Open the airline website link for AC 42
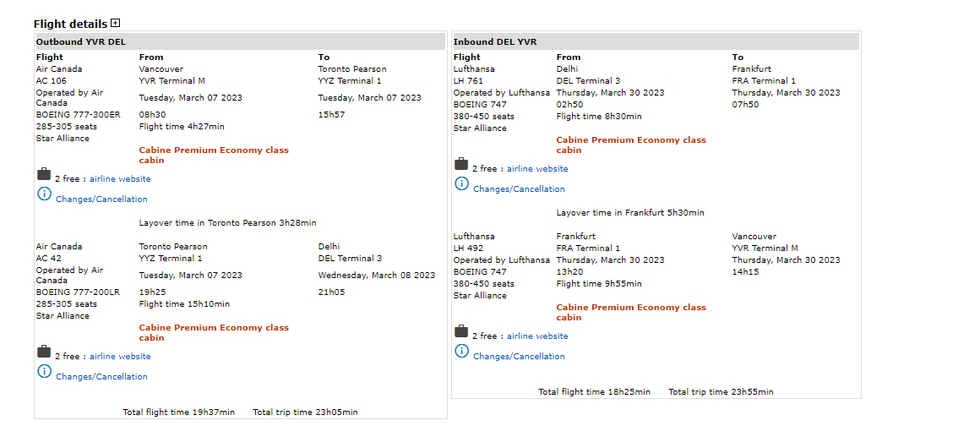Viewport: 980px width, 426px height. pyautogui.click(x=120, y=357)
